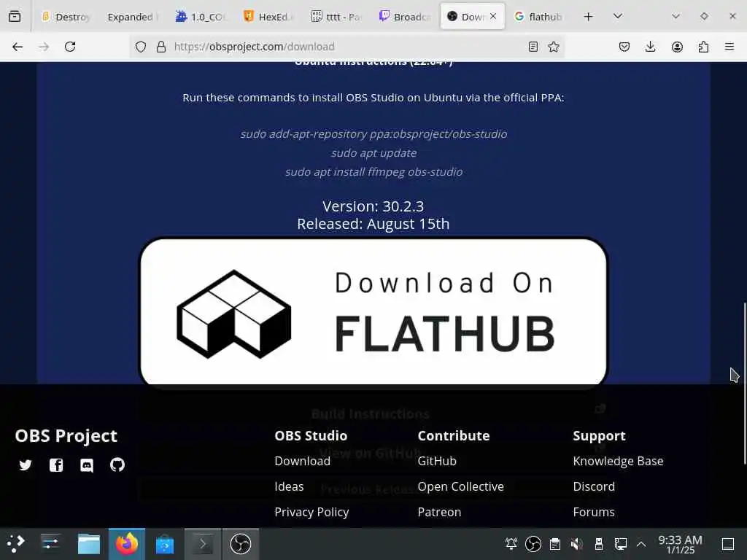Open Firefox application hamburger menu
This screenshot has width=747, height=560.
click(x=729, y=47)
